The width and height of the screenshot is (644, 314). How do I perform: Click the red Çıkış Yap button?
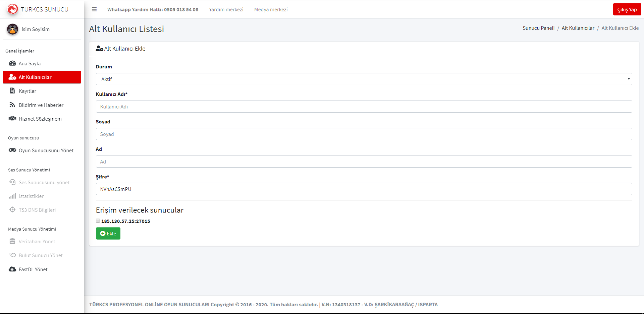(627, 9)
